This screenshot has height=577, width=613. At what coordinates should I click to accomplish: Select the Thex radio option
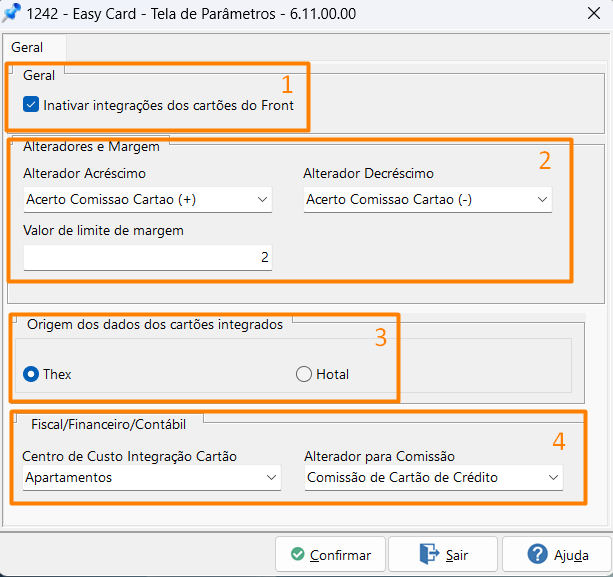point(31,374)
